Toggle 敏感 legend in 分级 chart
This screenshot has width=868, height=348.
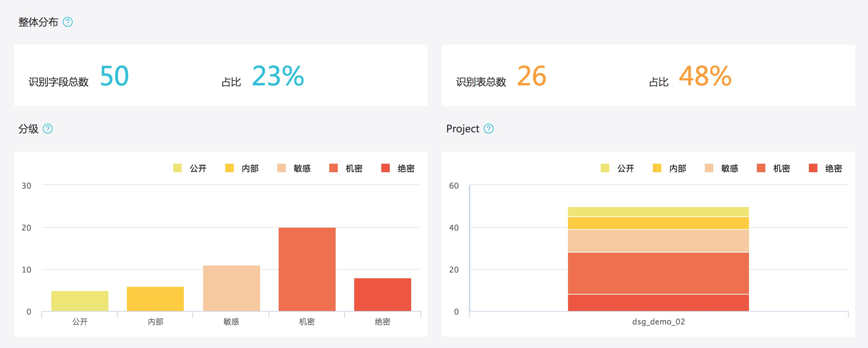pyautogui.click(x=294, y=168)
